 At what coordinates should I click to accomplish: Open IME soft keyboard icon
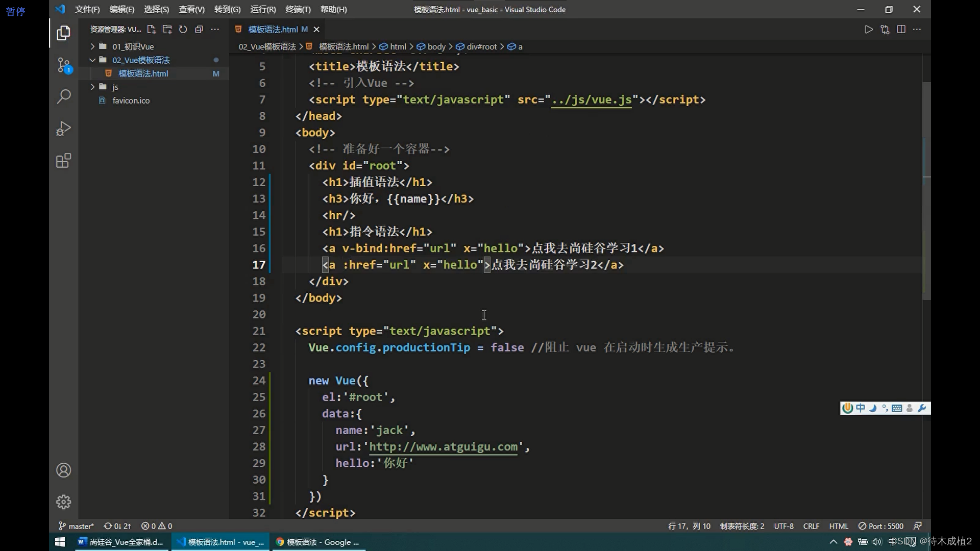[897, 408]
